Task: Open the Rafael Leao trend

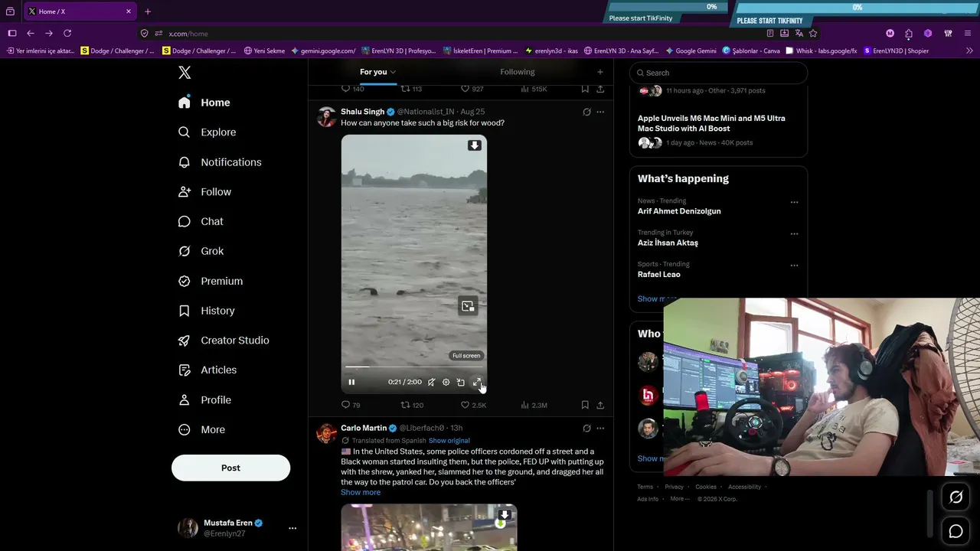Action: 659,274
